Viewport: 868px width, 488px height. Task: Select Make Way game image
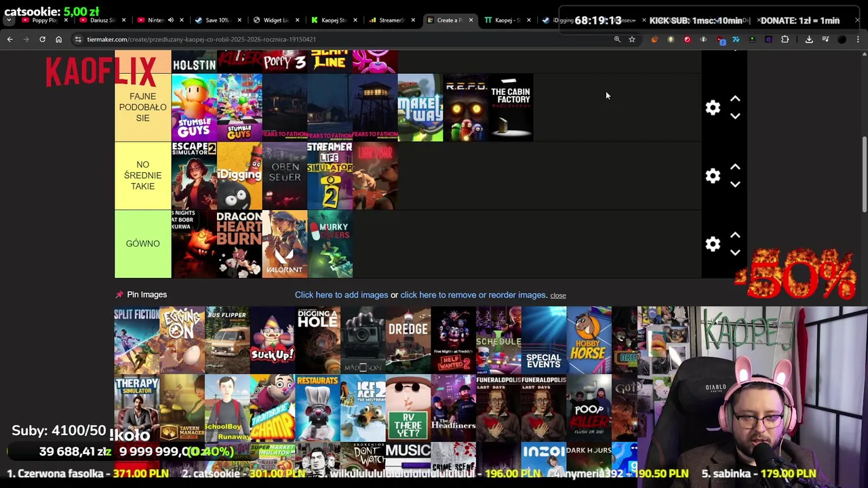click(x=420, y=108)
